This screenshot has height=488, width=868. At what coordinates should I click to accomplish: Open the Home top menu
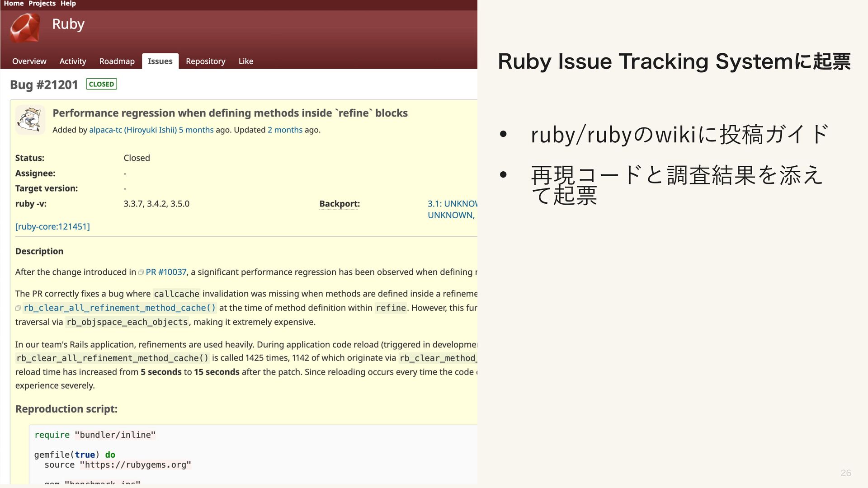[x=14, y=4]
